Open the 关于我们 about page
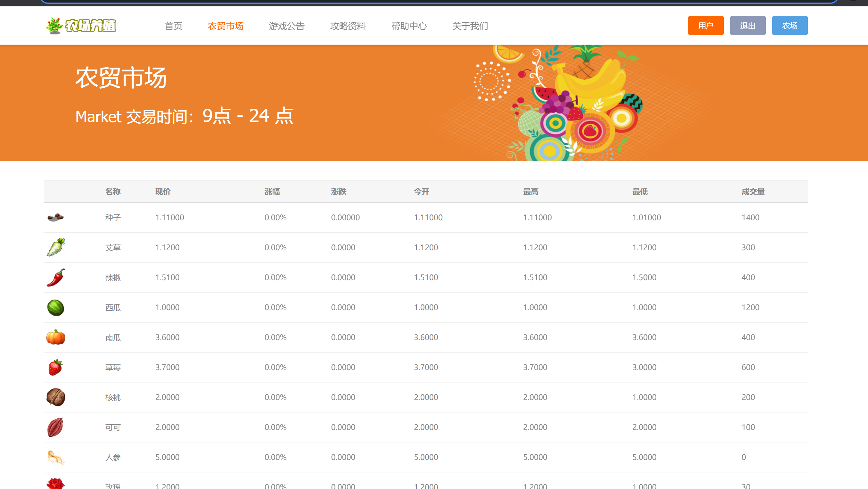This screenshot has width=868, height=489. click(x=470, y=26)
